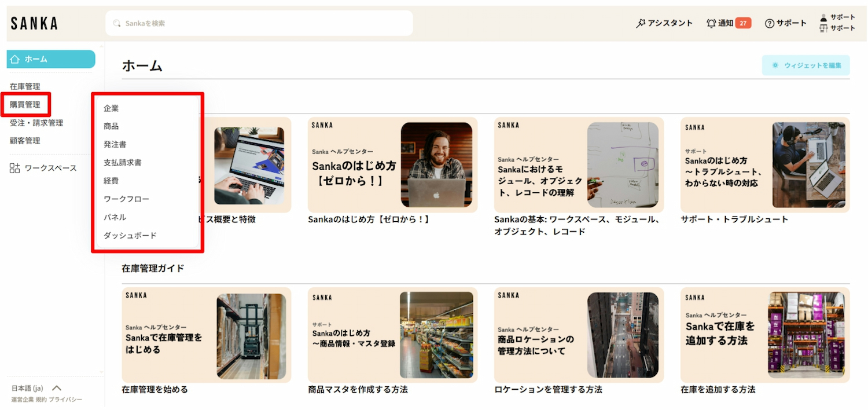Image resolution: width=868 pixels, height=410 pixels.
Task: Click the ロケーションを管理する方法 caption
Action: pos(548,389)
